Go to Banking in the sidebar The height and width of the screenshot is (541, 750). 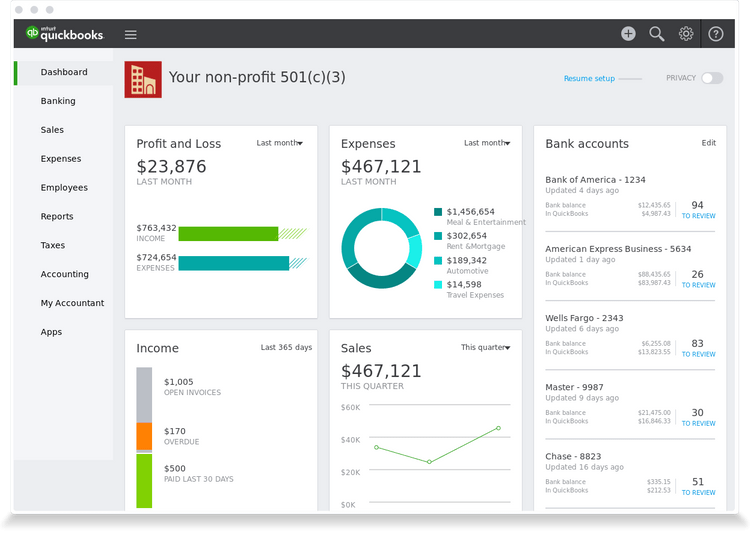coord(58,101)
